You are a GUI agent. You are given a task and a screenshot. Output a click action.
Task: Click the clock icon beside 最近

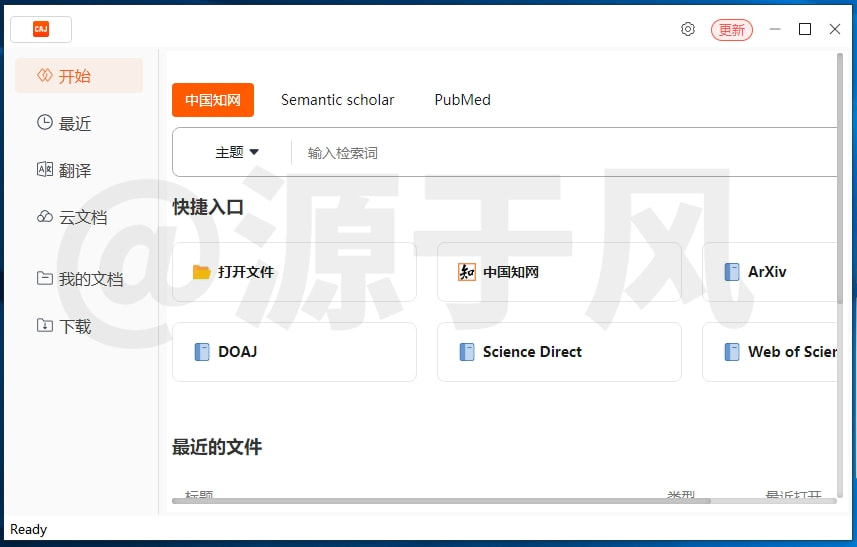tap(45, 122)
